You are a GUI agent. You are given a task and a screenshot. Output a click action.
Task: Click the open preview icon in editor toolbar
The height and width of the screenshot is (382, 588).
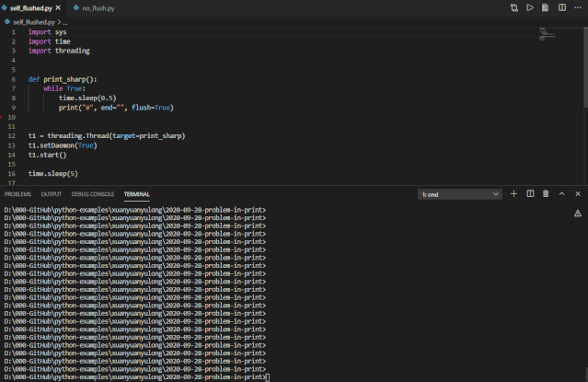tap(546, 7)
